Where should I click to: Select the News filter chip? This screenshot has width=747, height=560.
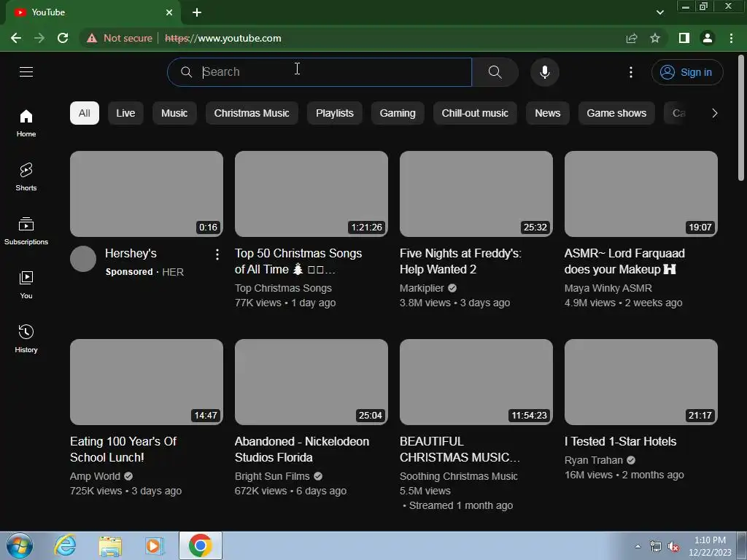pos(548,113)
